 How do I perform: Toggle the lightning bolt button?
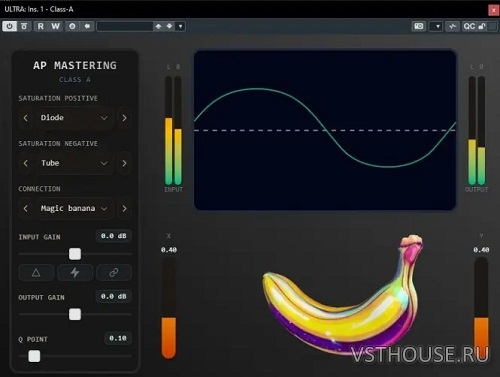coord(75,273)
